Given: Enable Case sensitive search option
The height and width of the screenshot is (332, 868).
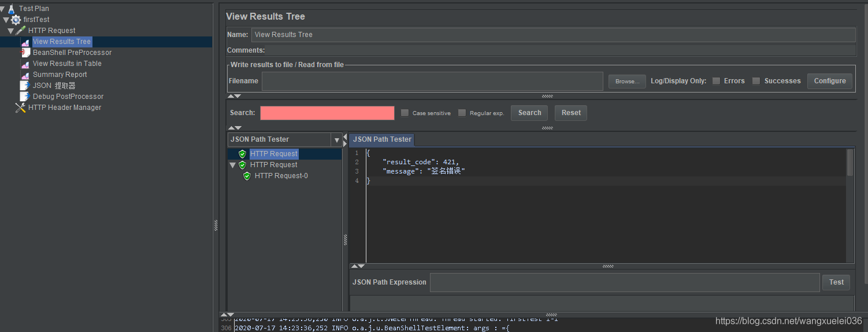Looking at the screenshot, I should point(405,113).
